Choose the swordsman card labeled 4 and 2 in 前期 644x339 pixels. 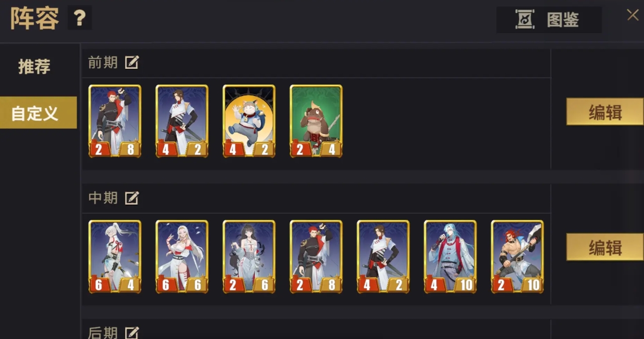tap(182, 121)
